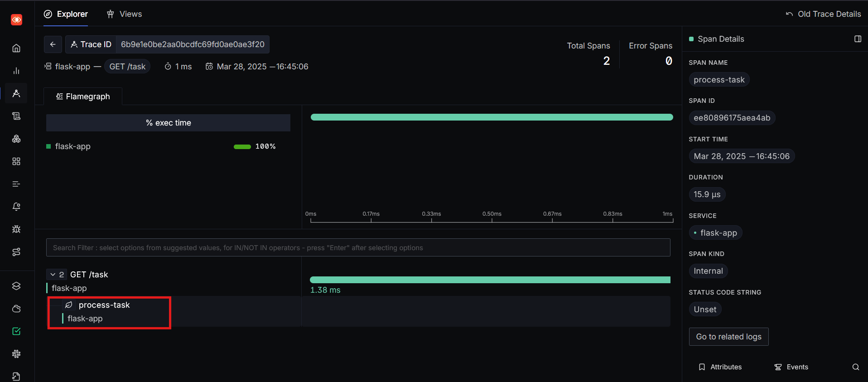Viewport: 868px width, 382px height.
Task: Click the layers stack sidebar icon
Action: (16, 286)
